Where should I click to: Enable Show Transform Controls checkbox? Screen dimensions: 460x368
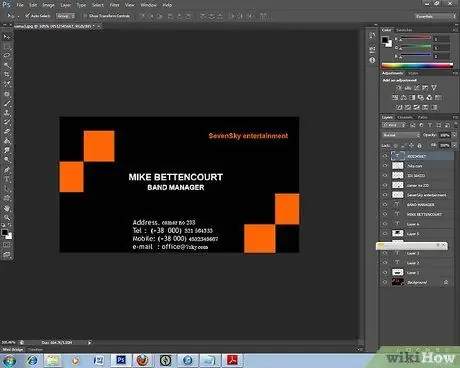pos(85,16)
